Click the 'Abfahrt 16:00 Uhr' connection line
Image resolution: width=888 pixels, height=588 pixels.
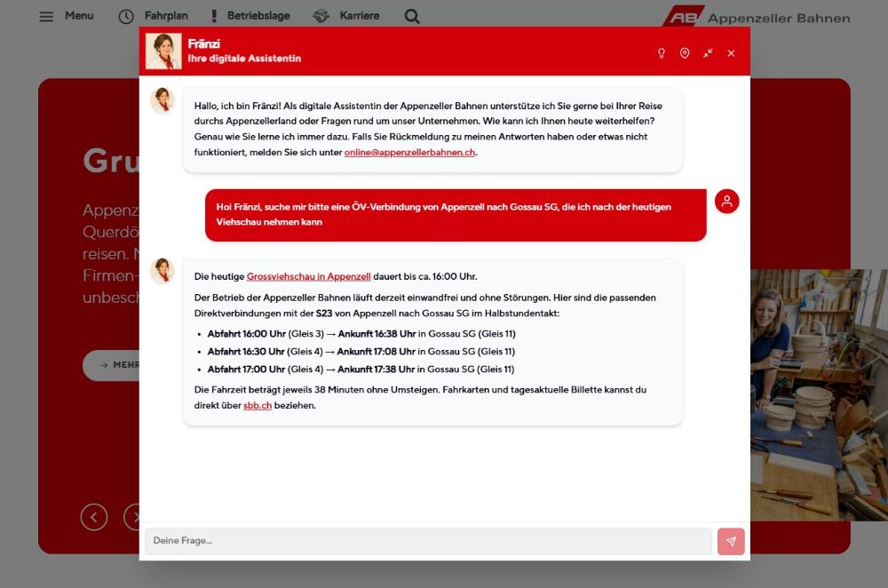361,334
